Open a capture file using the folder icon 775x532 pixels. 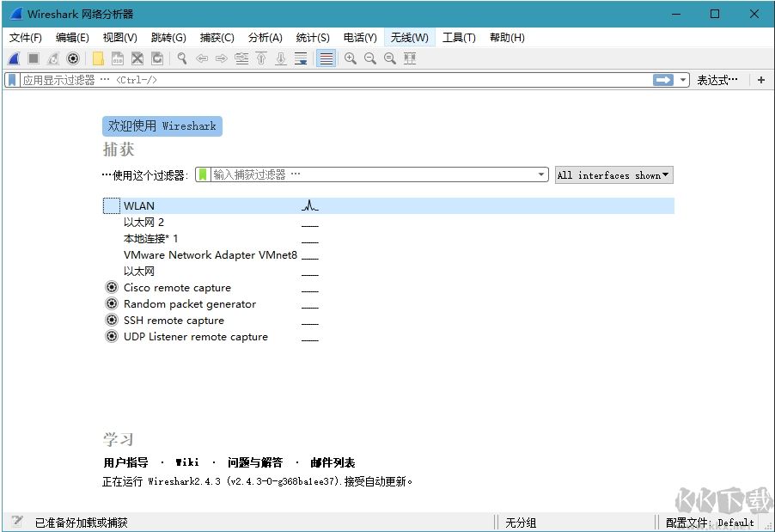point(98,58)
